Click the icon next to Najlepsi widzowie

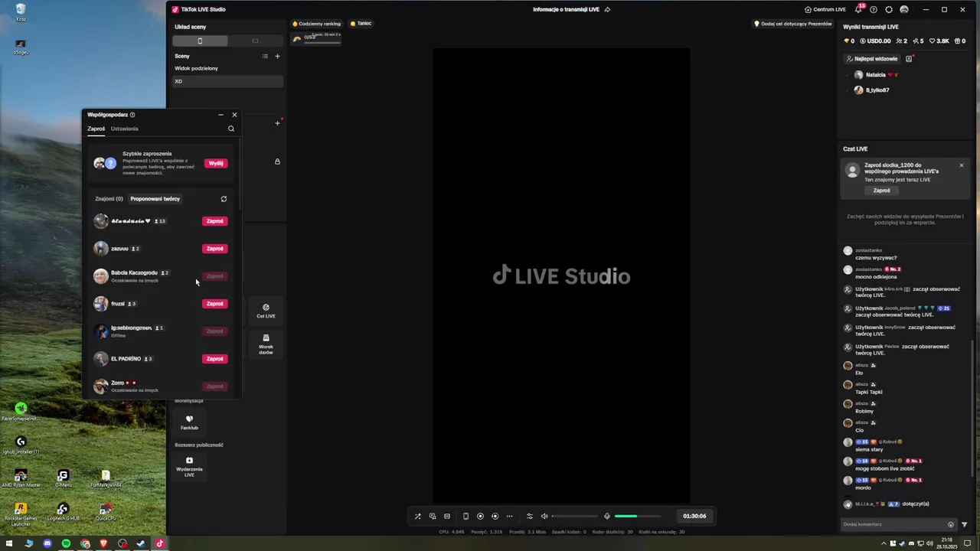click(x=909, y=59)
